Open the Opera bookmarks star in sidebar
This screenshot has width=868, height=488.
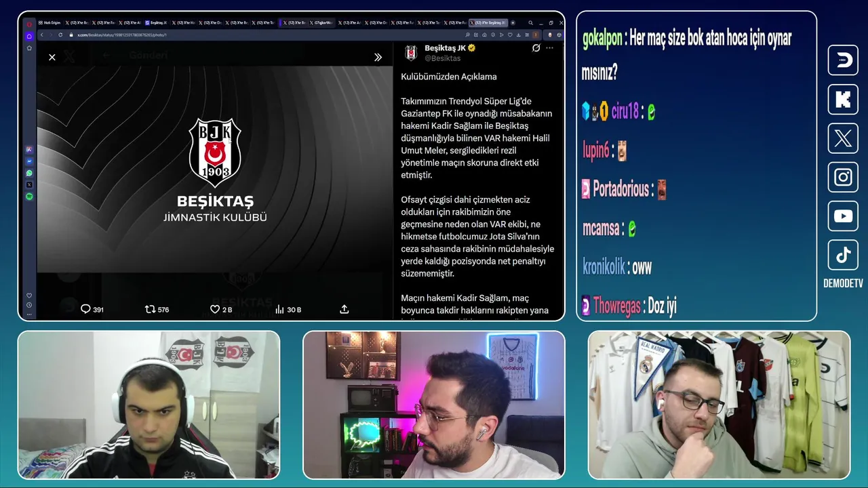(29, 48)
